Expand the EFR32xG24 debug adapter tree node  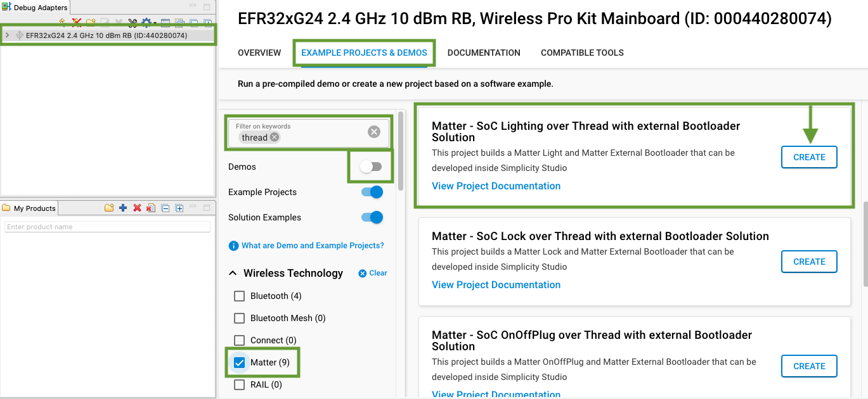tap(7, 35)
